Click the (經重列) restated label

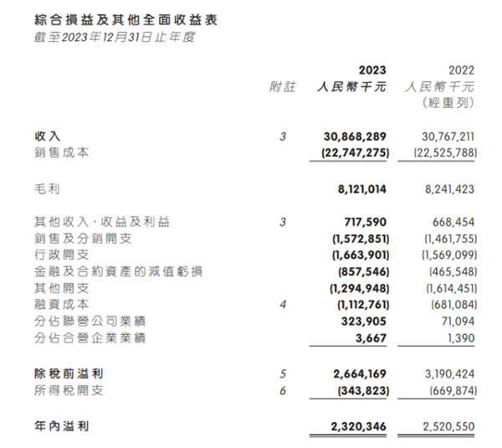(450, 103)
